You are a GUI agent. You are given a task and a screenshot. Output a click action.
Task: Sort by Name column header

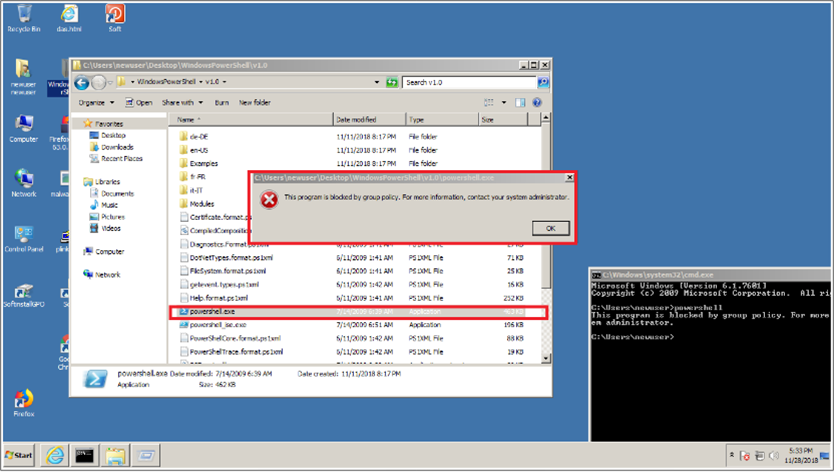click(x=251, y=120)
